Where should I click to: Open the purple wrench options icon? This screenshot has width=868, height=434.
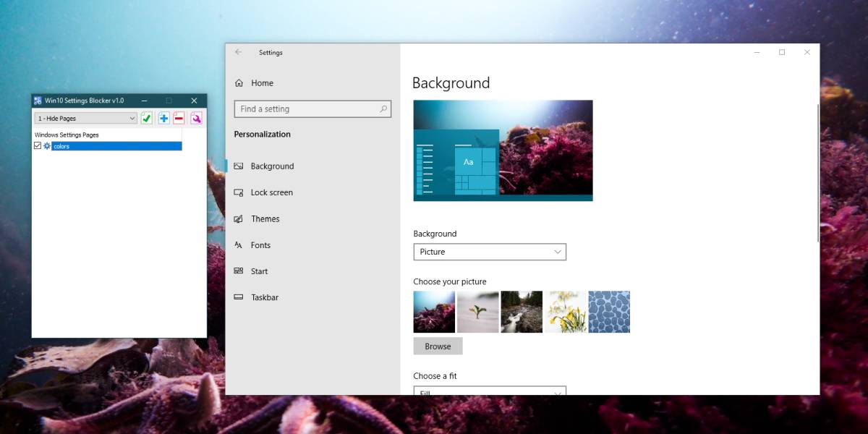point(196,118)
